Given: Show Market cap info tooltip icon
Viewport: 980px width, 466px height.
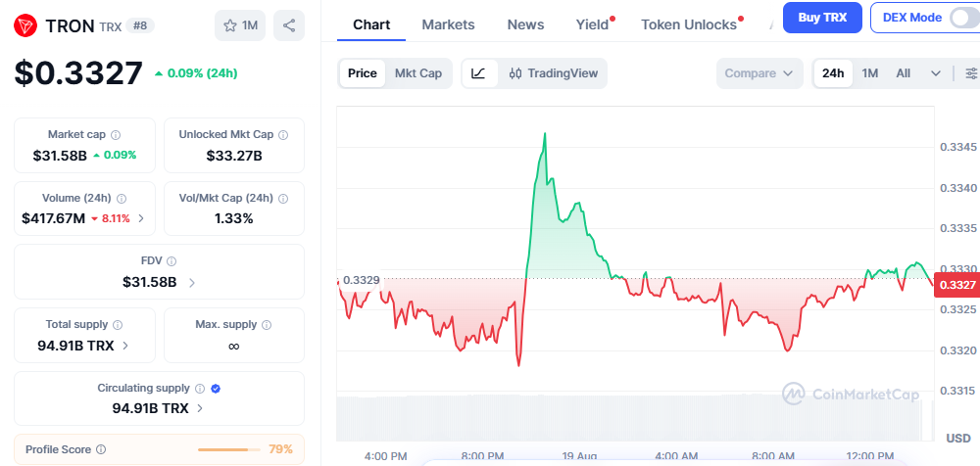Looking at the screenshot, I should tap(116, 134).
